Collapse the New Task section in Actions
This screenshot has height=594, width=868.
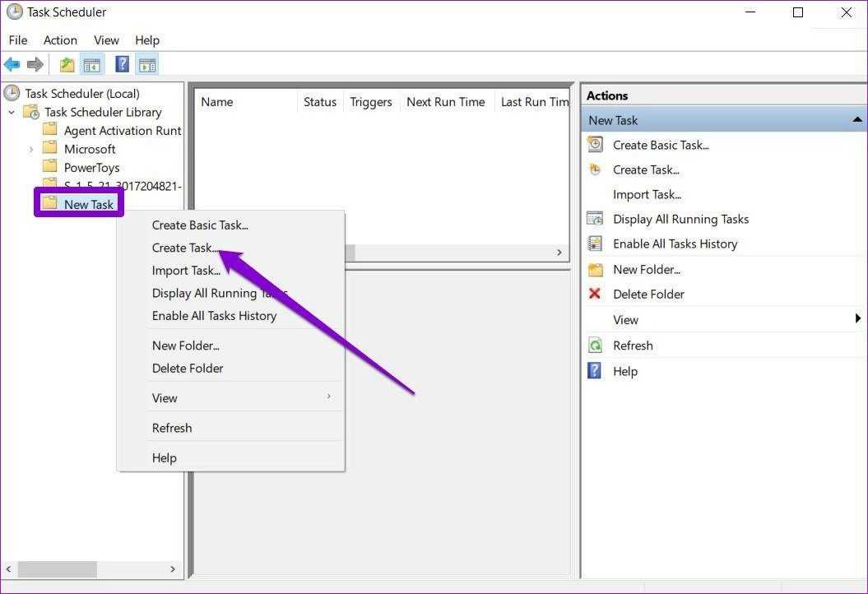(x=857, y=120)
